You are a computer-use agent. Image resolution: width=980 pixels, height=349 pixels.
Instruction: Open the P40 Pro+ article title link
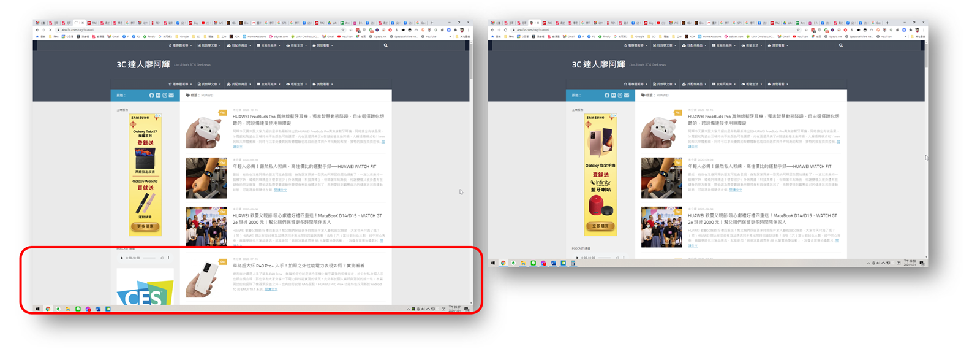(298, 266)
